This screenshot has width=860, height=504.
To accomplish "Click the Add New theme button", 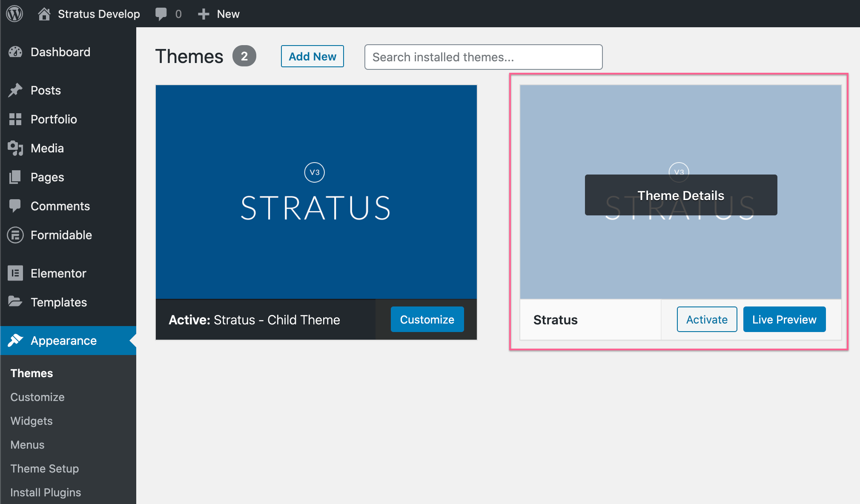I will [312, 56].
